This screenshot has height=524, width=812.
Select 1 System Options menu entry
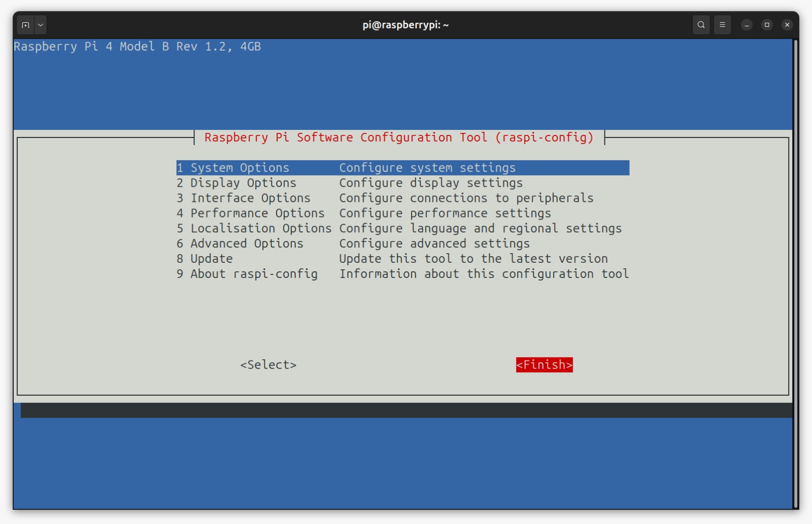tap(403, 168)
